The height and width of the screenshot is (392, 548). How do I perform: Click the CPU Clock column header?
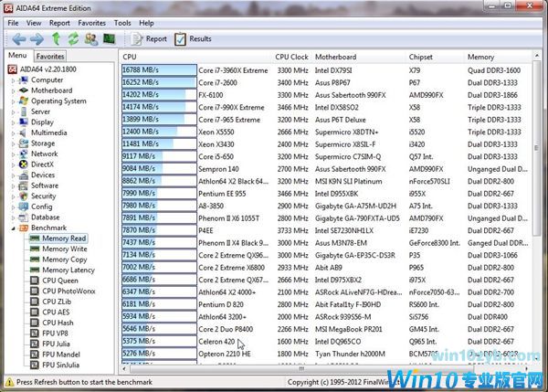click(291, 57)
